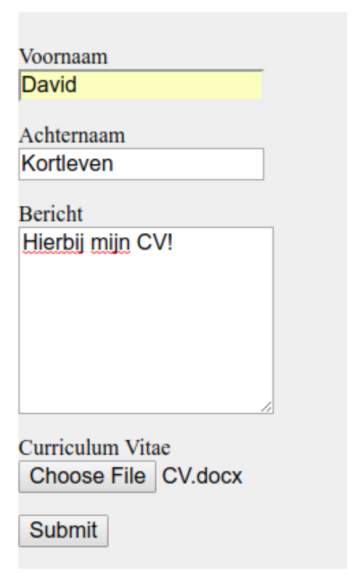Click the misspelled-underlined word Hierbij

pos(53,244)
